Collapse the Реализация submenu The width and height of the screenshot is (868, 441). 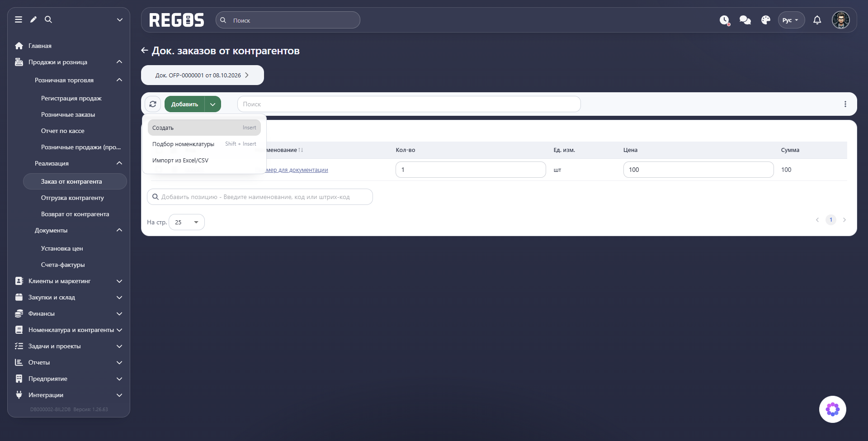click(119, 163)
